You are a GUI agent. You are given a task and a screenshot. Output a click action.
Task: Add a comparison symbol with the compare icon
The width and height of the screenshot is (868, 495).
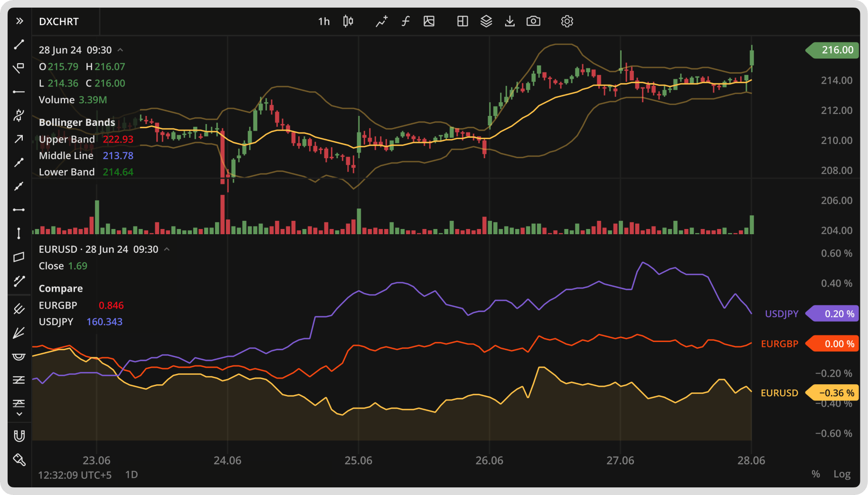point(381,21)
